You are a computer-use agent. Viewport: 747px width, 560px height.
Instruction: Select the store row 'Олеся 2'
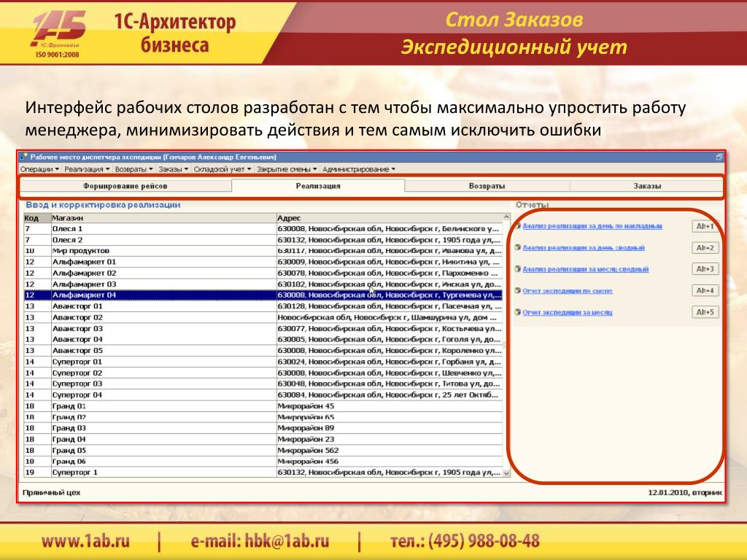point(263,240)
